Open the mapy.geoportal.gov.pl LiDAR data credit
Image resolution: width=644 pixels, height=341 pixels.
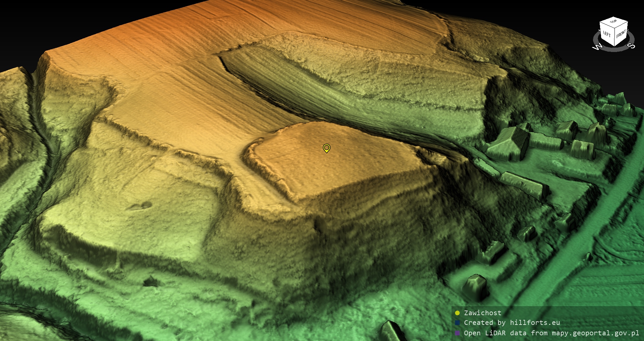click(x=551, y=333)
